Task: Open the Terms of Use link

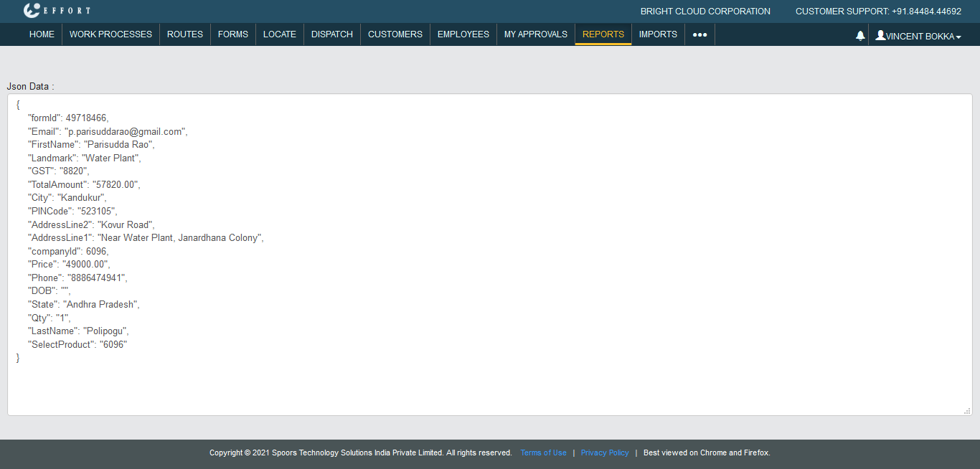Action: click(x=543, y=453)
